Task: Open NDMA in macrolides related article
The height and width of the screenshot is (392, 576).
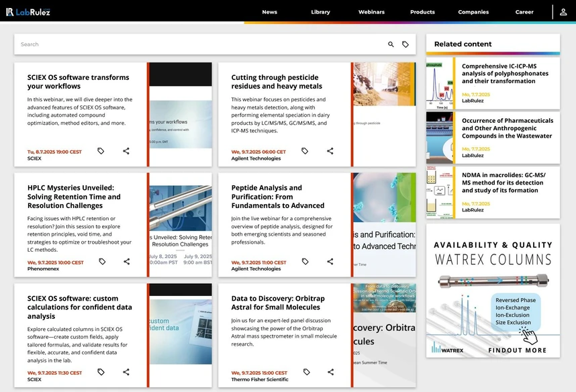Action: click(x=503, y=182)
